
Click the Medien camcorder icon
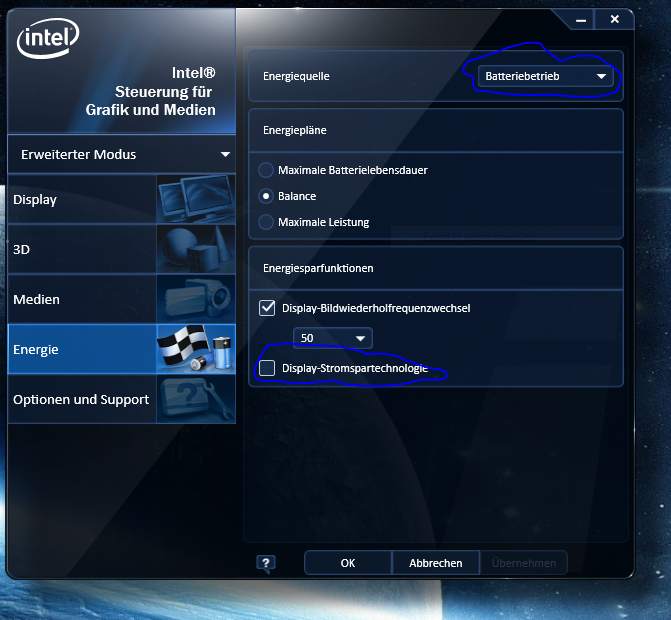(196, 299)
